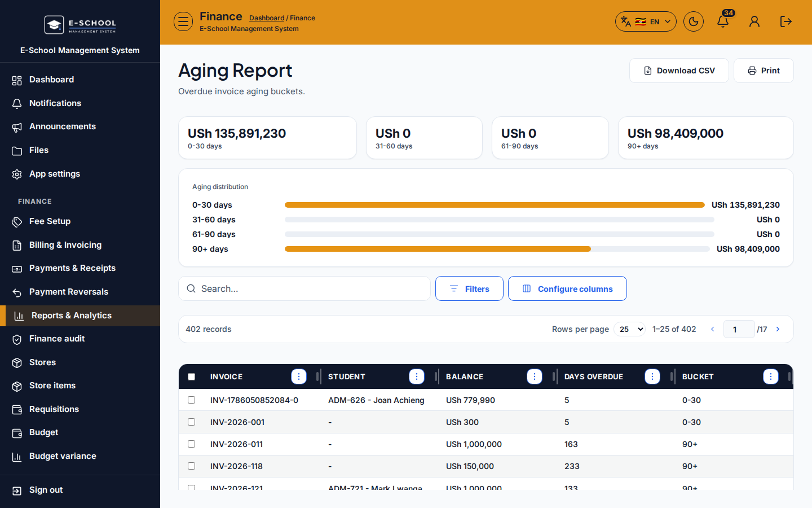Open column menu for INVOICE header
Screen dimensions: 812x508
tap(299, 376)
